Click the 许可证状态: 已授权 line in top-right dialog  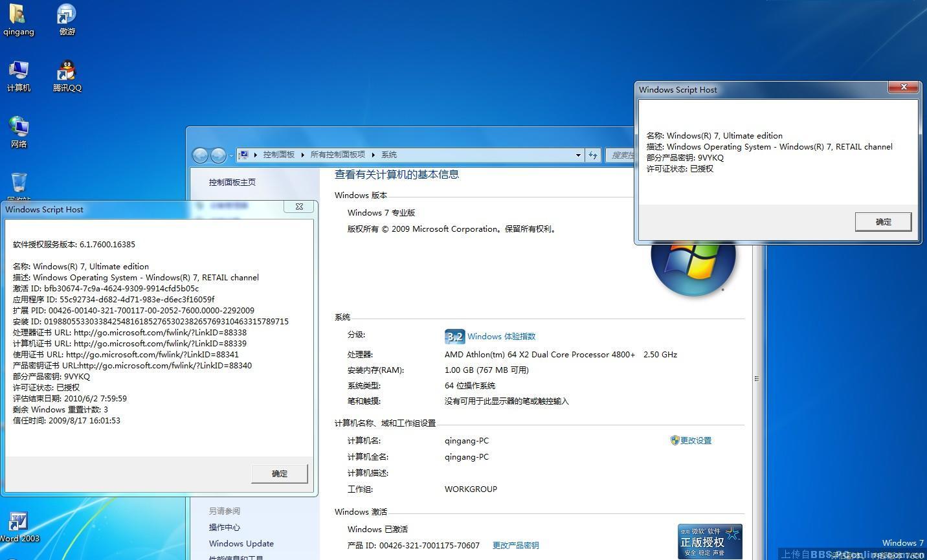click(680, 169)
